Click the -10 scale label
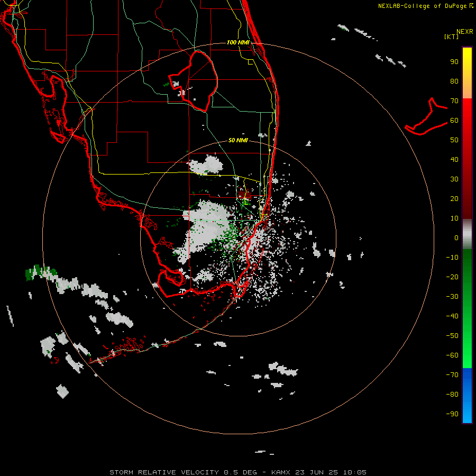 click(452, 258)
